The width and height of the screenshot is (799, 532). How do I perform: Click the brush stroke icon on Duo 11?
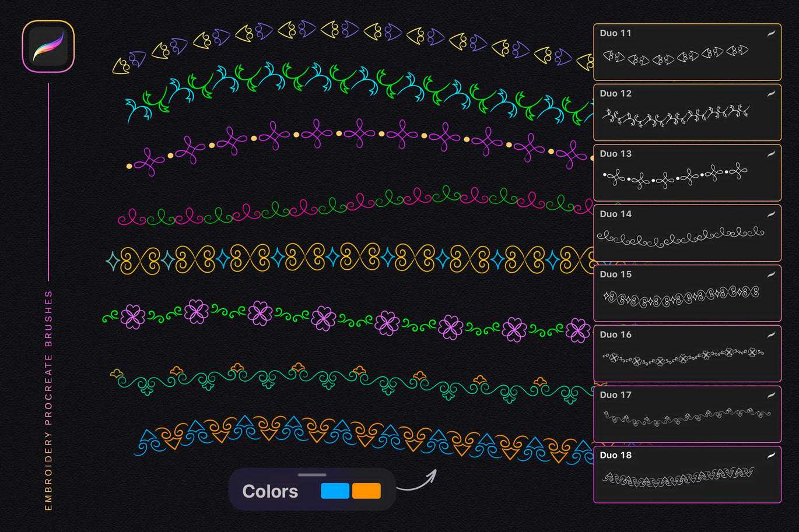(x=770, y=33)
